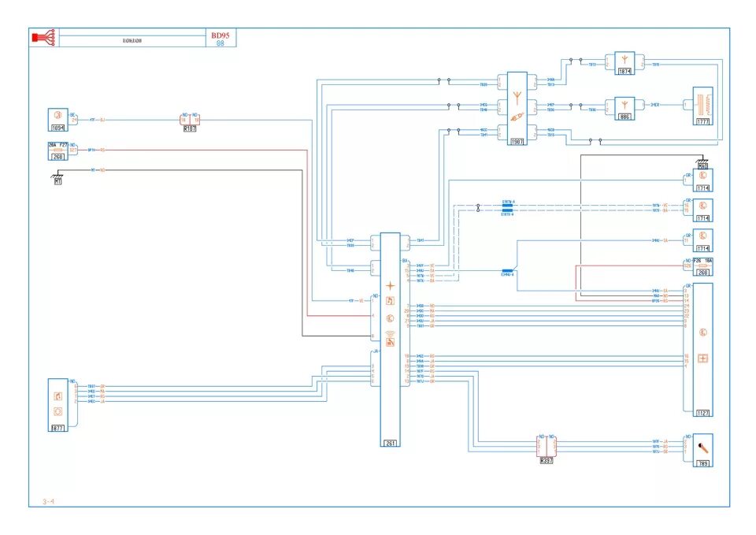
Task: Click the BD95 diagram code
Action: pos(220,35)
